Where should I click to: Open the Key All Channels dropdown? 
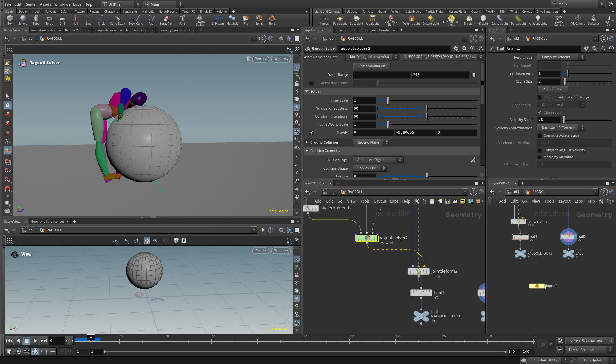point(589,350)
